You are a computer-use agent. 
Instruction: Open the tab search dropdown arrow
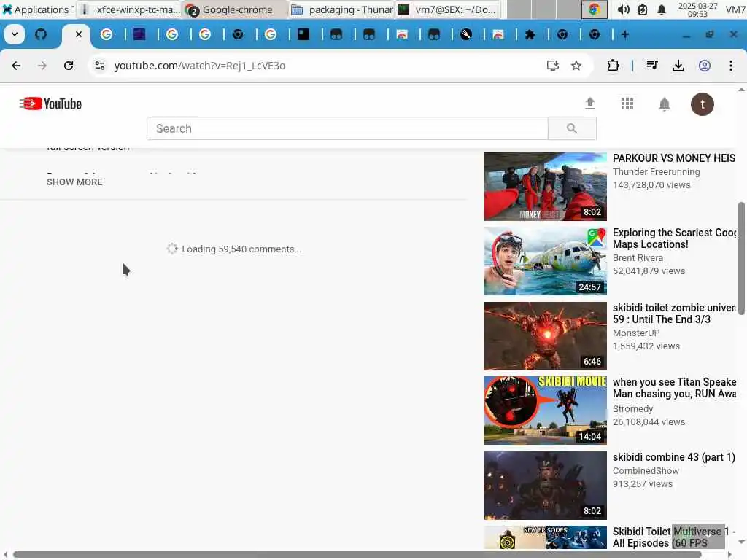pyautogui.click(x=15, y=34)
